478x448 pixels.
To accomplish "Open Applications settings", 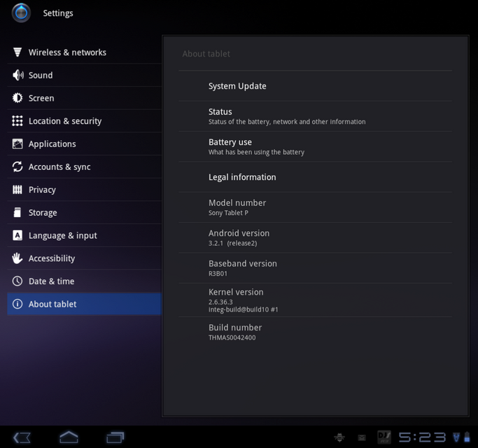I will (x=85, y=143).
